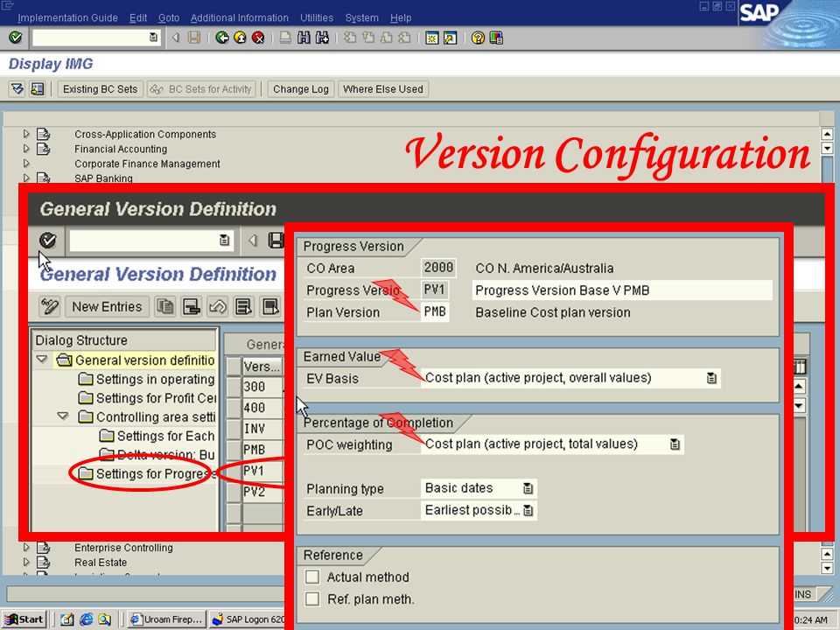This screenshot has height=630, width=840.
Task: Click the Find Next binoculars icon
Action: (x=322, y=38)
